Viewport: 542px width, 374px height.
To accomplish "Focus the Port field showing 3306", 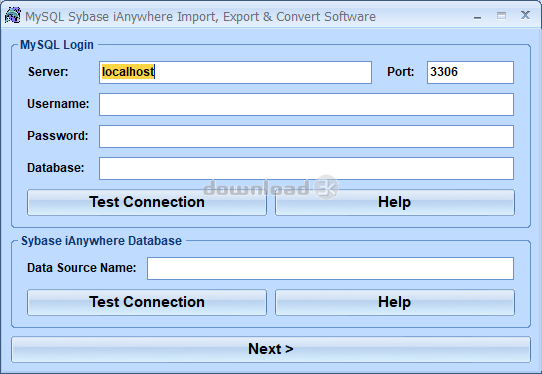I will [x=470, y=72].
